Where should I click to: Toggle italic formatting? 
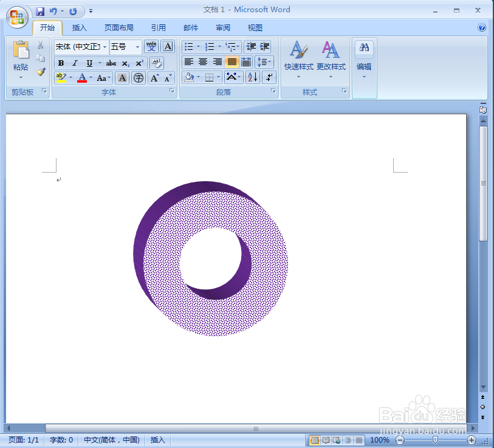pyautogui.click(x=75, y=63)
